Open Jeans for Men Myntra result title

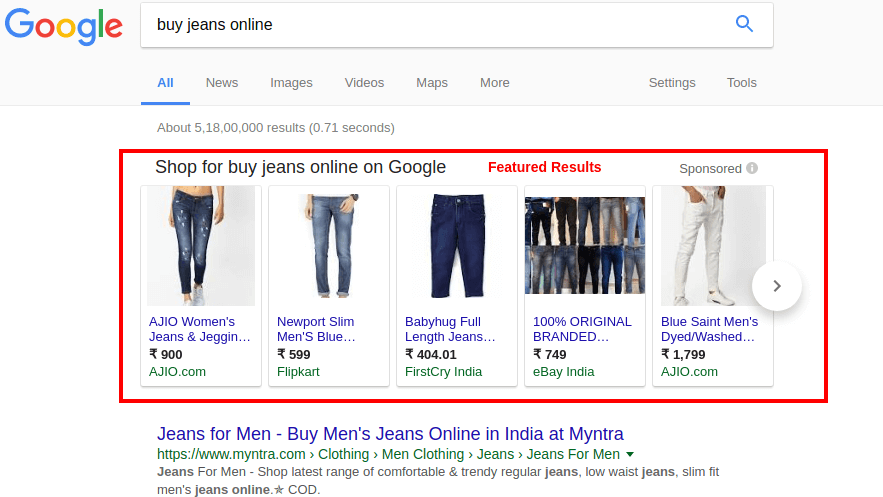[x=390, y=434]
